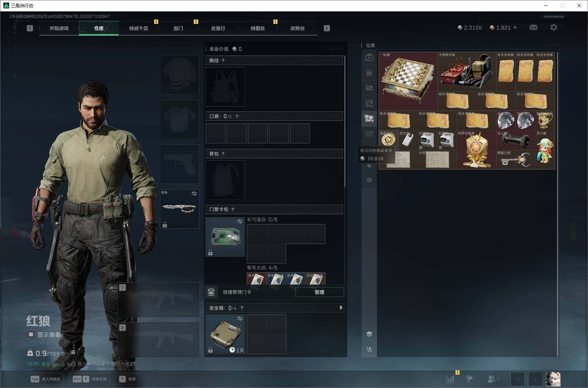Screen dimensions: 588x388
Task: Open the settings gear in top bar
Action: pos(553,28)
